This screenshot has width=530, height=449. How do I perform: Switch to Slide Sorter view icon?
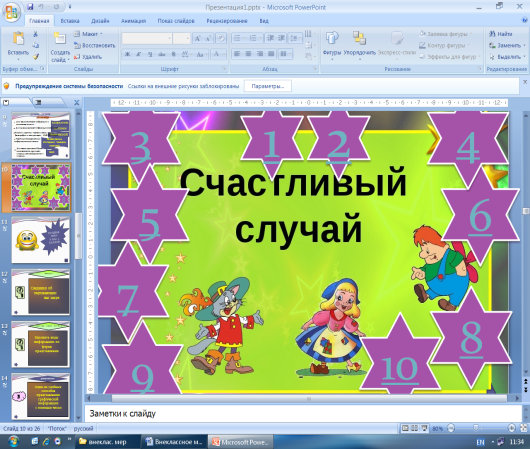[x=414, y=428]
